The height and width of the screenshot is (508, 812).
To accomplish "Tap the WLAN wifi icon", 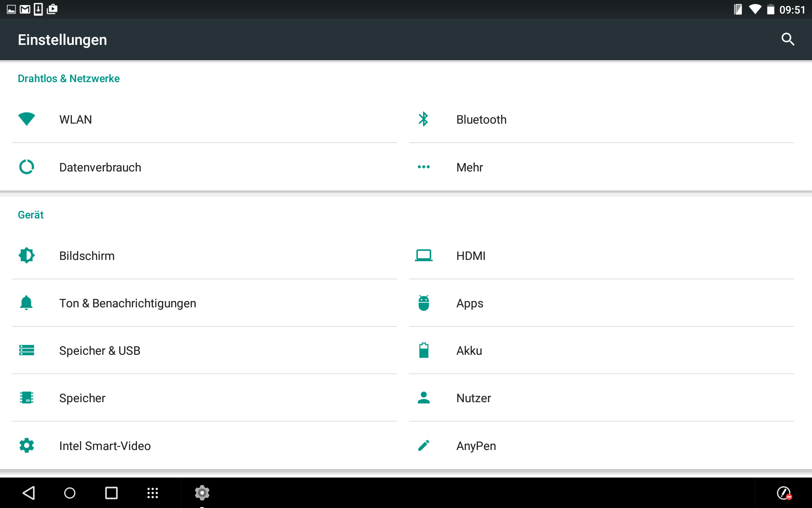I will tap(27, 119).
